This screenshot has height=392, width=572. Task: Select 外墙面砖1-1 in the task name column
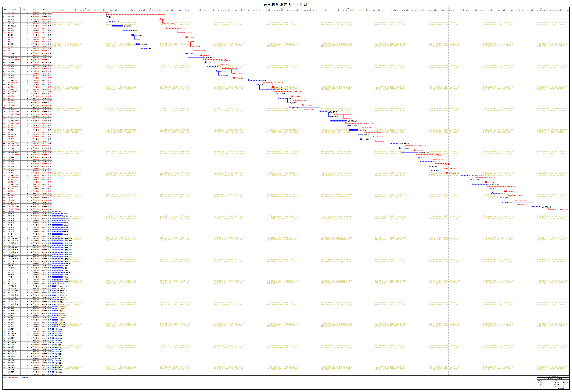[x=12, y=261]
